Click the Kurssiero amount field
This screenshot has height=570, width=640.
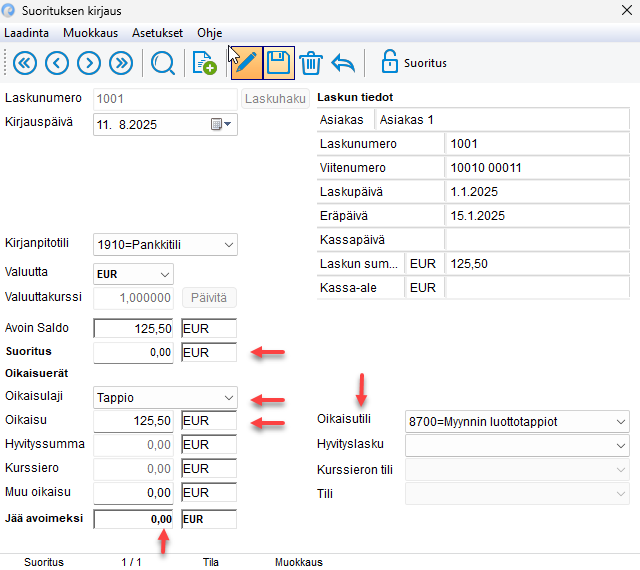pos(133,469)
